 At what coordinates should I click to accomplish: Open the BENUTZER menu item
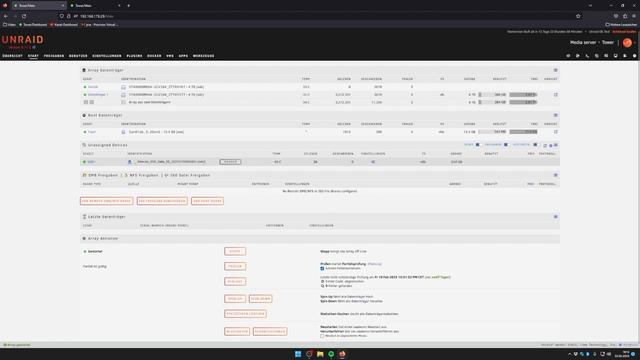tap(78, 56)
